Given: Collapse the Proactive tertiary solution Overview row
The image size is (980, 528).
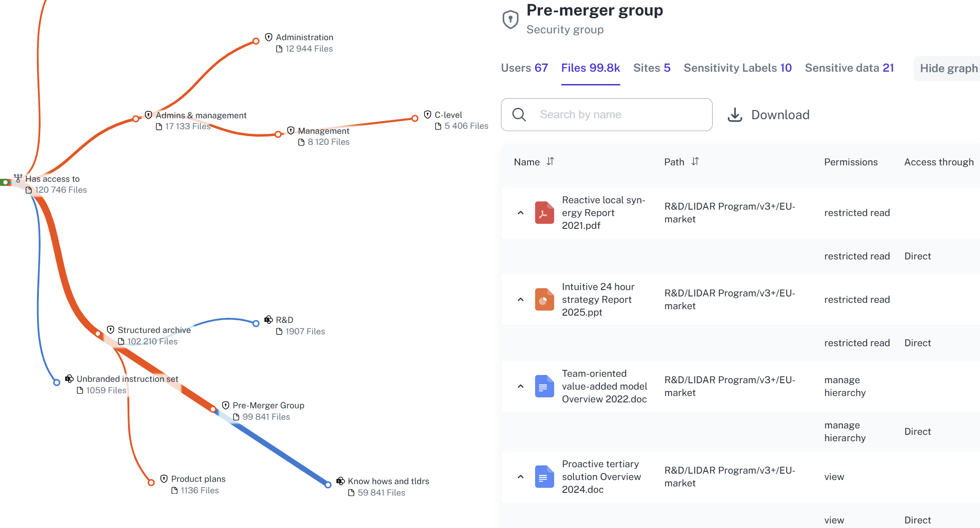Looking at the screenshot, I should click(521, 477).
